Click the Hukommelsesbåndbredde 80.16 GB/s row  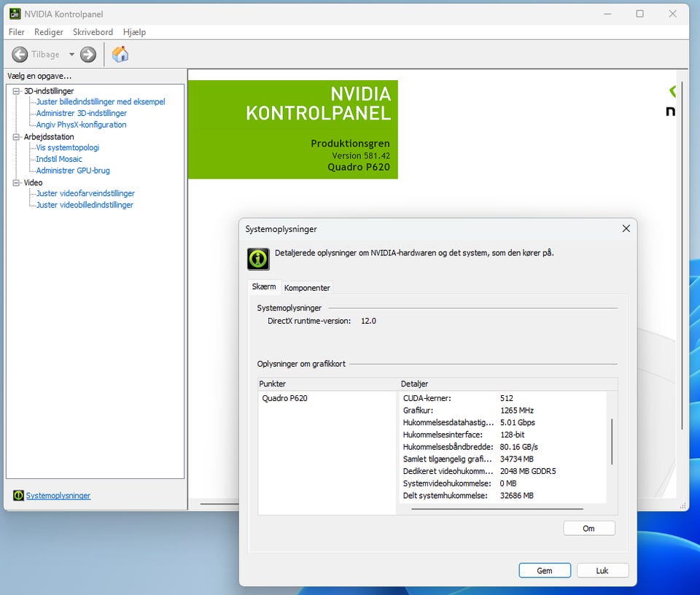tap(502, 447)
